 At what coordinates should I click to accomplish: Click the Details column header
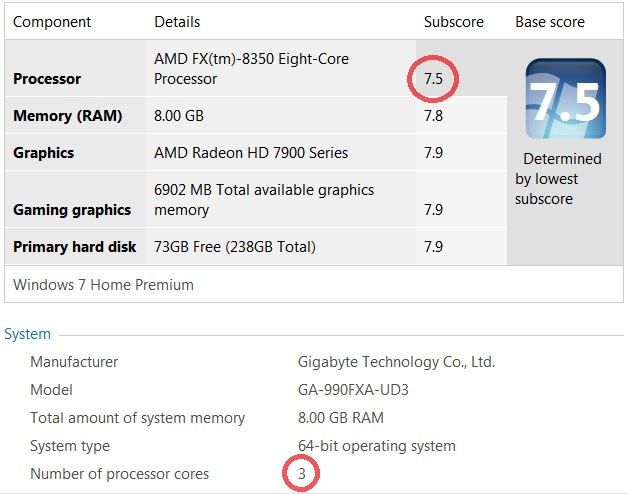click(177, 21)
